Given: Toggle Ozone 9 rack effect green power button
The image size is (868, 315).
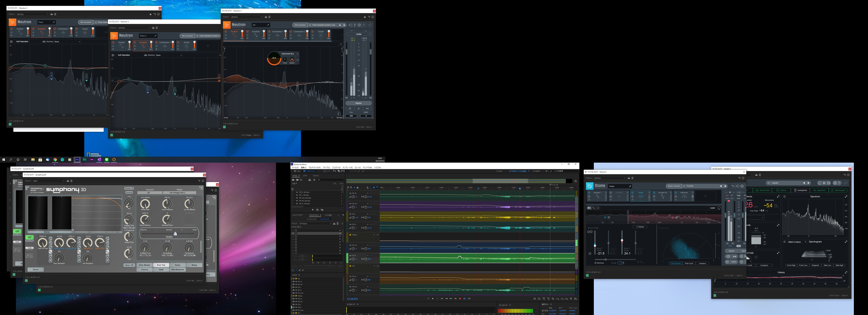Looking at the screenshot, I should [587, 276].
